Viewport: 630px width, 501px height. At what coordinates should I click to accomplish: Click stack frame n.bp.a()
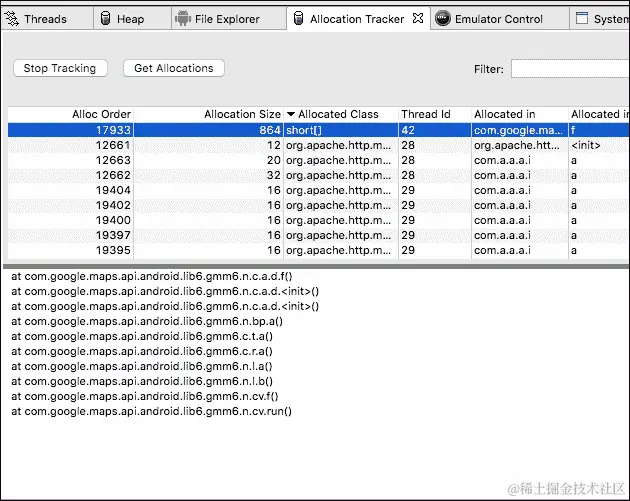coord(147,321)
